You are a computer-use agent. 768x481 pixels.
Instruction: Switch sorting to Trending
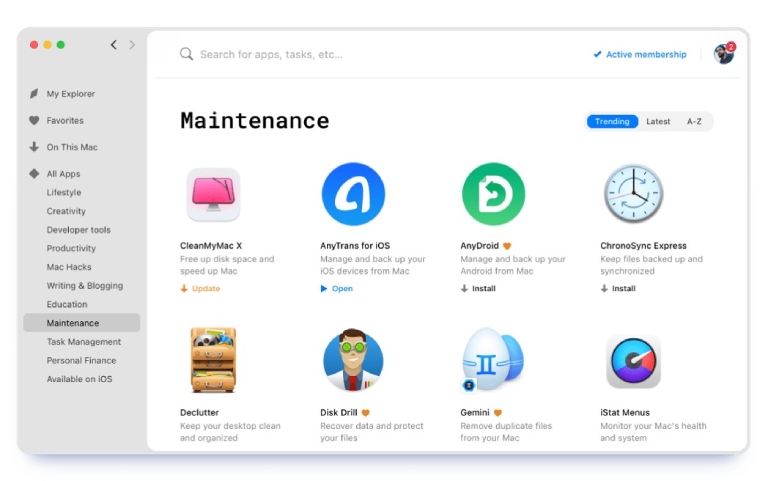[612, 122]
